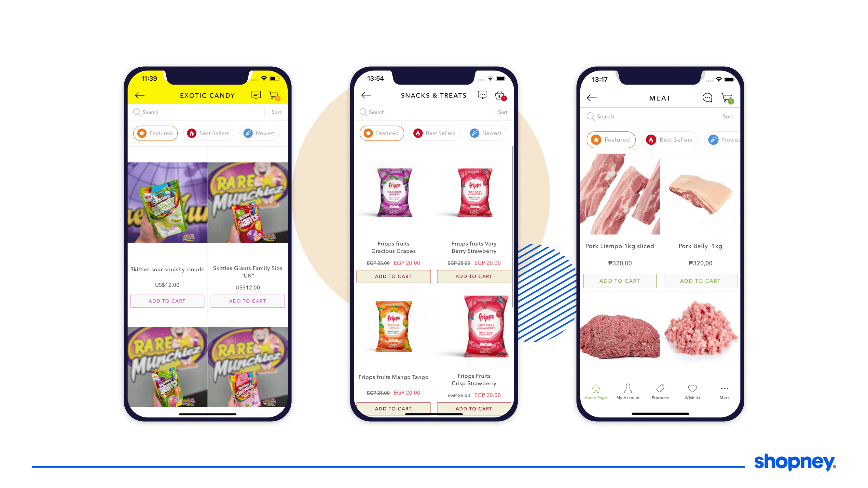Select the Featured filter toggle button
Viewport: 868px width, 488px height.
(x=156, y=133)
